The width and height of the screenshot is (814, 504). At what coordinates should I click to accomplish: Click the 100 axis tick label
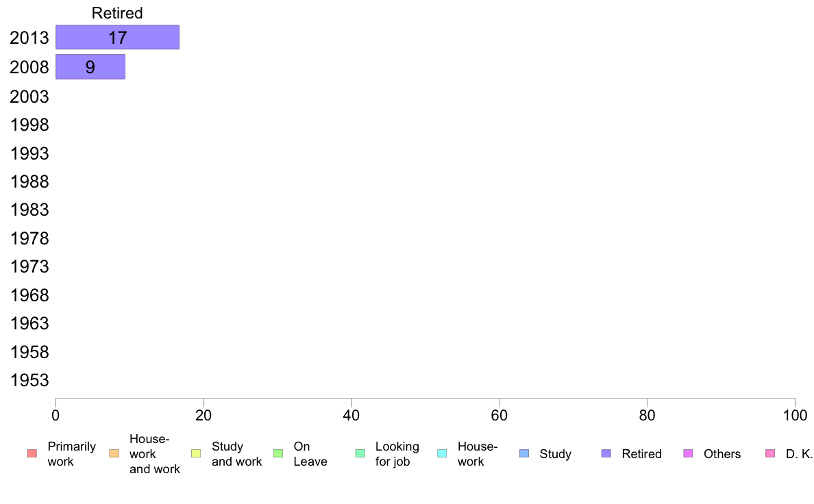(x=795, y=415)
